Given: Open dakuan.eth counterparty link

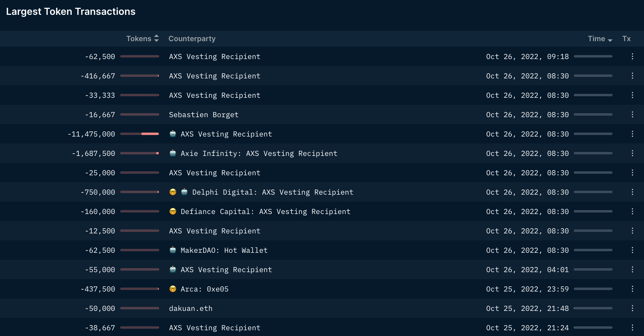Looking at the screenshot, I should (191, 308).
